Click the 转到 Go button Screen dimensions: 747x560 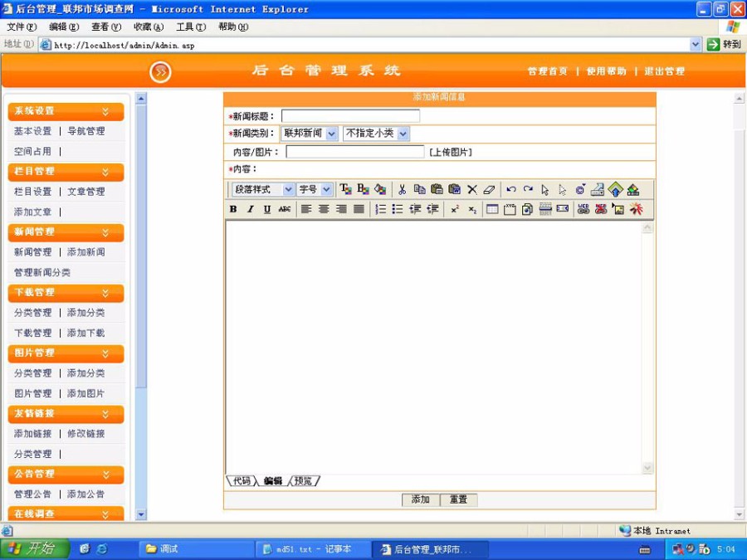725,45
